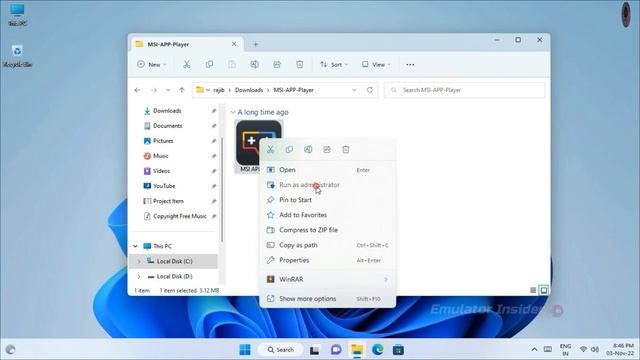Image resolution: width=640 pixels, height=360 pixels.
Task: Open Recycle Bin on desktop
Action: pos(17,56)
